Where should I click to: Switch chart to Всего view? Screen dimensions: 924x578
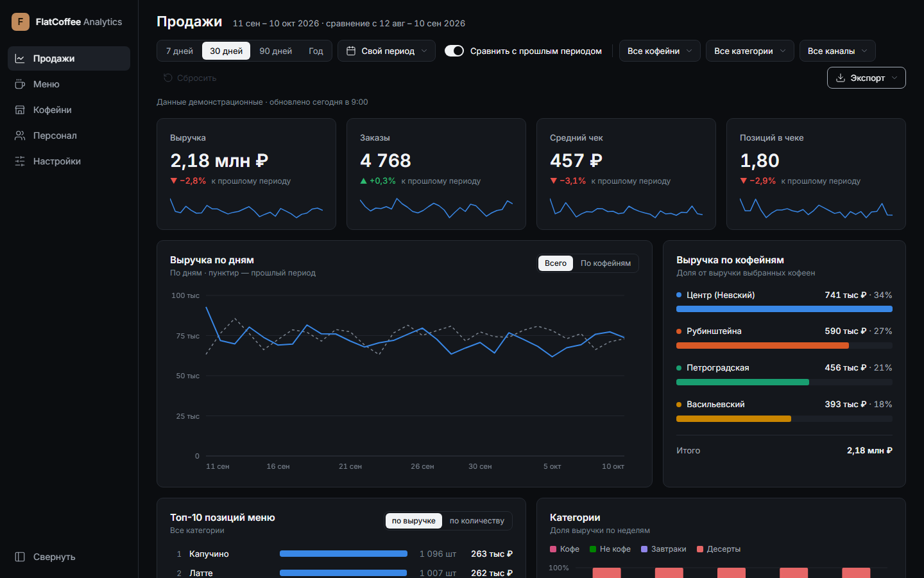[556, 263]
